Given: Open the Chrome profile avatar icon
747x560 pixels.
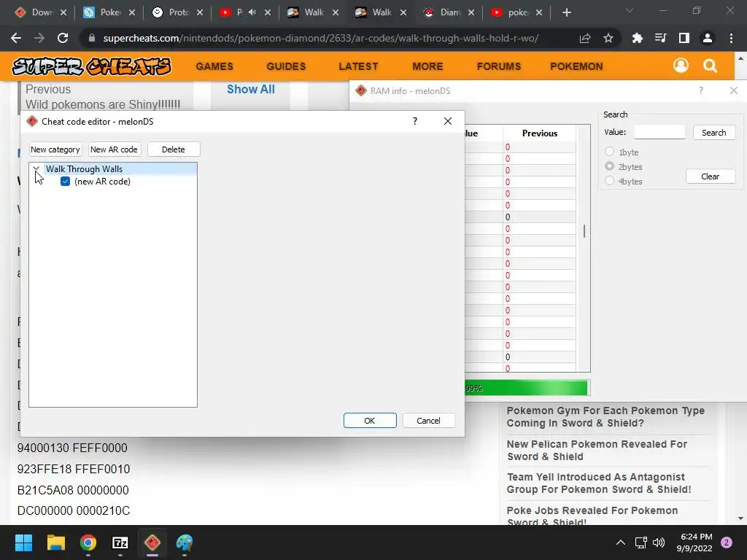Looking at the screenshot, I should point(708,38).
